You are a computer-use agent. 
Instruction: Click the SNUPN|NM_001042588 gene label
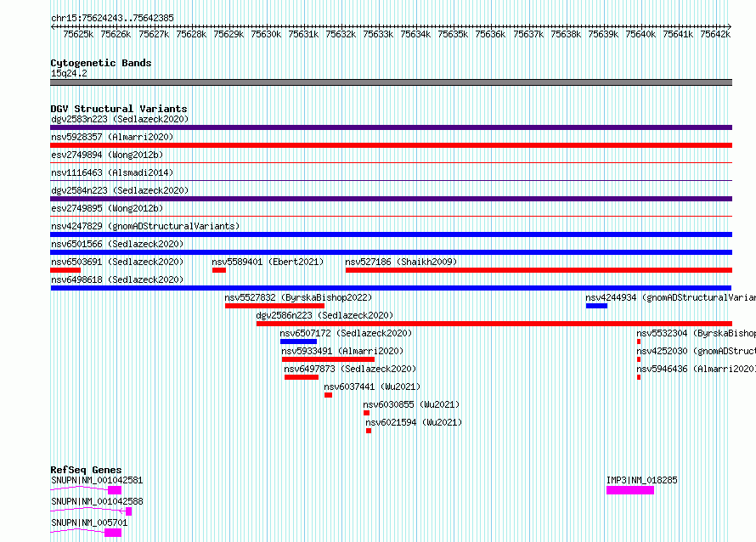tap(97, 501)
